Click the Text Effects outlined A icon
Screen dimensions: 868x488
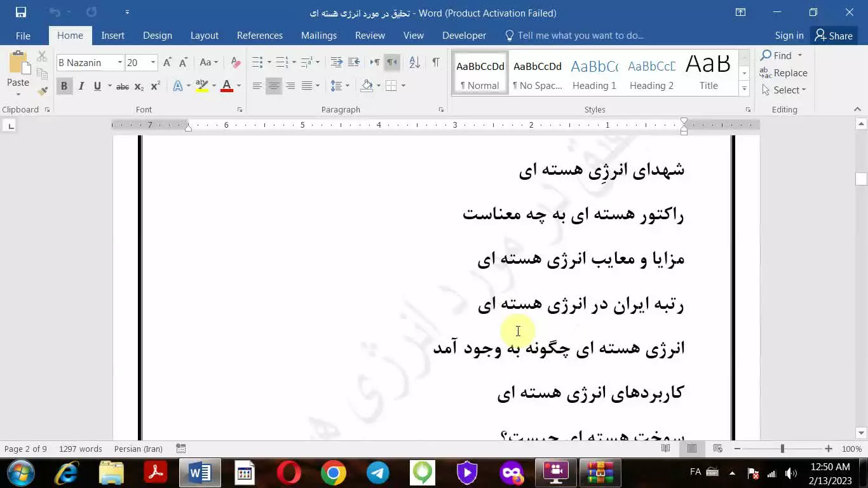point(178,86)
